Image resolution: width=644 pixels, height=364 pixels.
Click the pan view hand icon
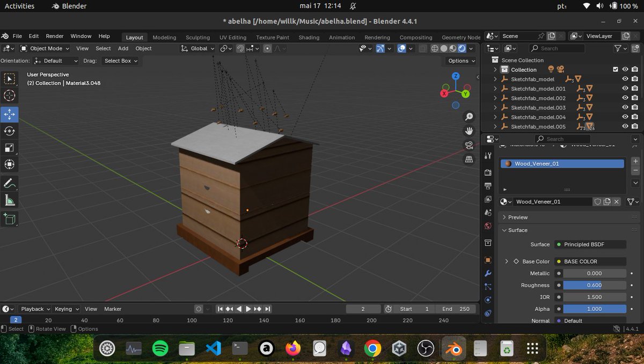(x=469, y=131)
